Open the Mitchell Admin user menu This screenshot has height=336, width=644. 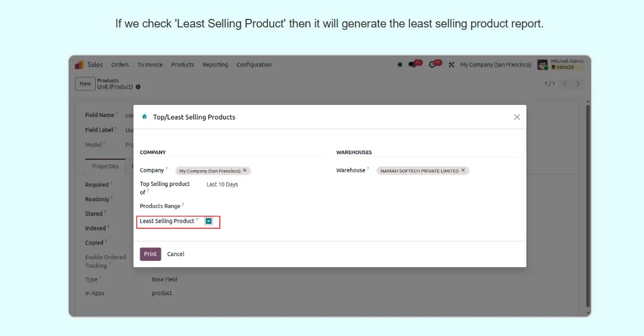point(560,65)
